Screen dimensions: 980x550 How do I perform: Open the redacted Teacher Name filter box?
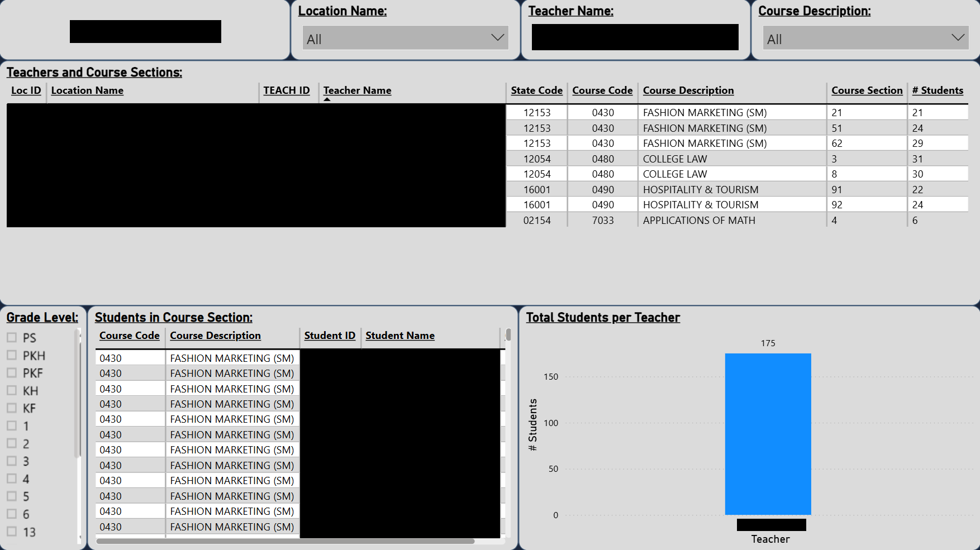point(635,37)
